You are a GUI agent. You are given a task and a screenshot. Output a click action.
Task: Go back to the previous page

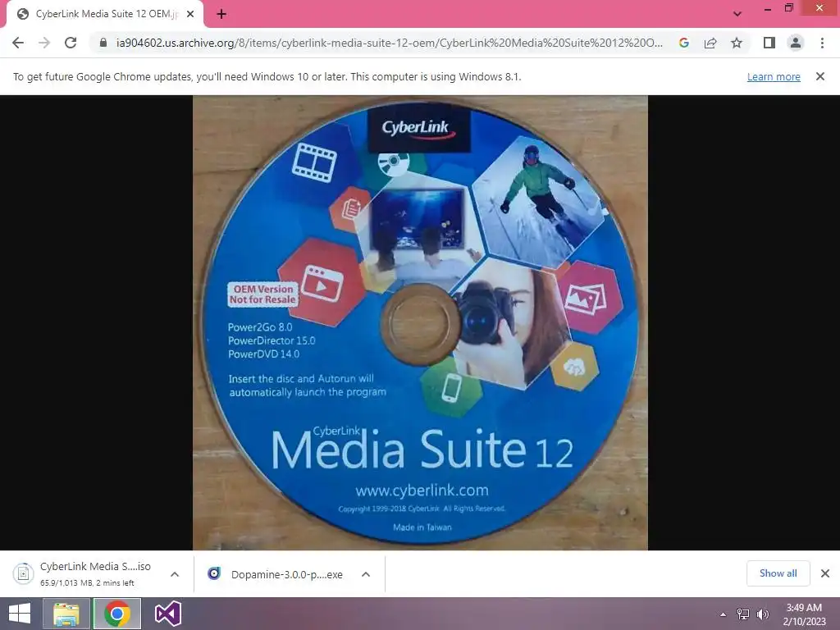pyautogui.click(x=18, y=43)
